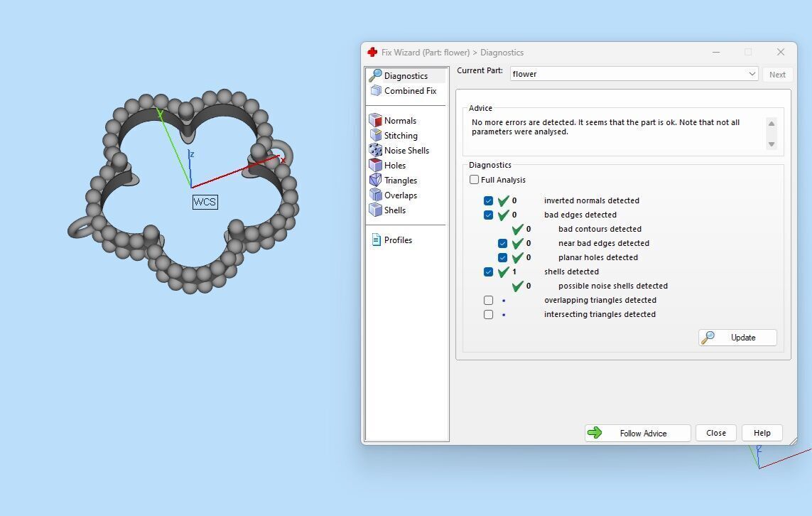Uncheck inverted normals detected checkbox
This screenshot has width=812, height=516.
[x=488, y=200]
